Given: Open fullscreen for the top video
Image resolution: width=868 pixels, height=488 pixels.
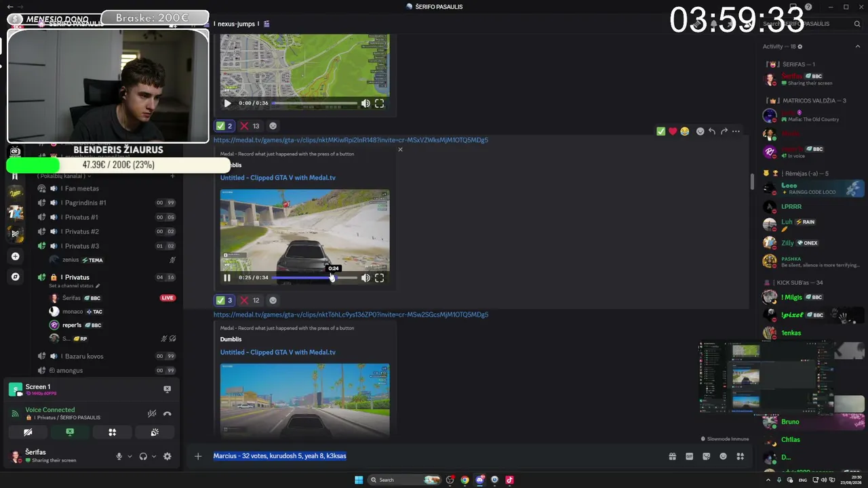Looking at the screenshot, I should pos(380,103).
